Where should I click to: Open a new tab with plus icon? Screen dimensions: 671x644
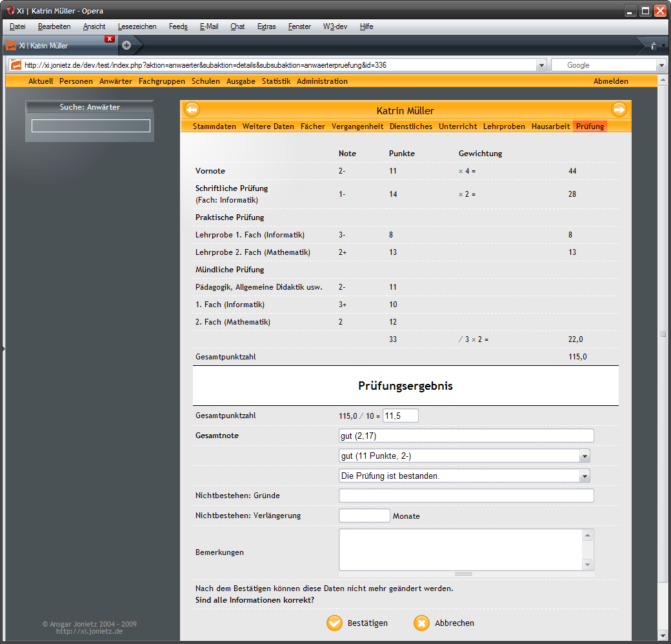coord(126,45)
